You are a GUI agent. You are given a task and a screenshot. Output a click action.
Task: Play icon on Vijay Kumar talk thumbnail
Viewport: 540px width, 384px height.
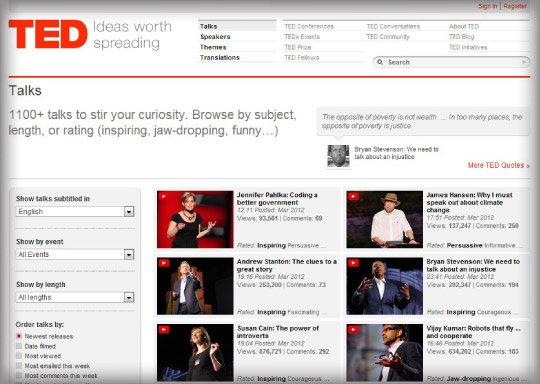coord(353,330)
